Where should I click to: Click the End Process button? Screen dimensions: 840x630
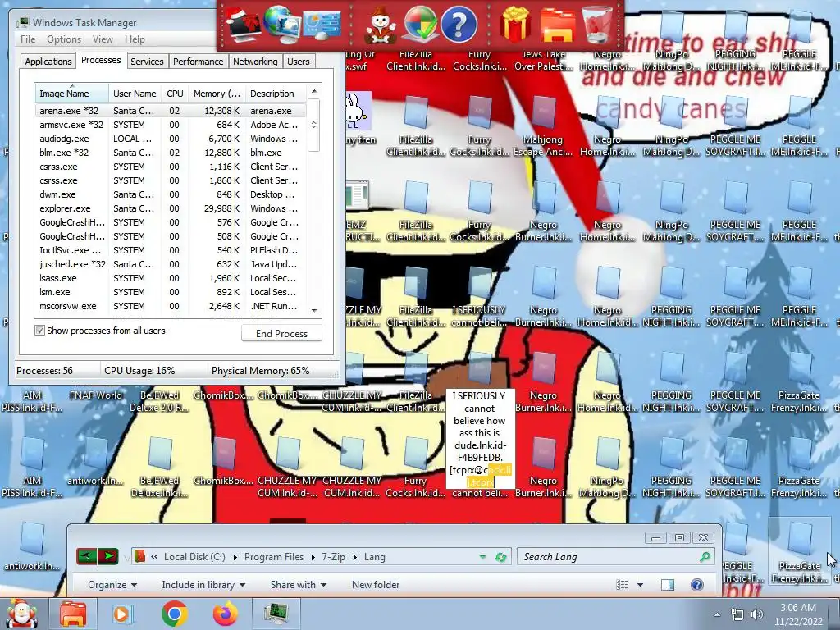[x=282, y=333]
